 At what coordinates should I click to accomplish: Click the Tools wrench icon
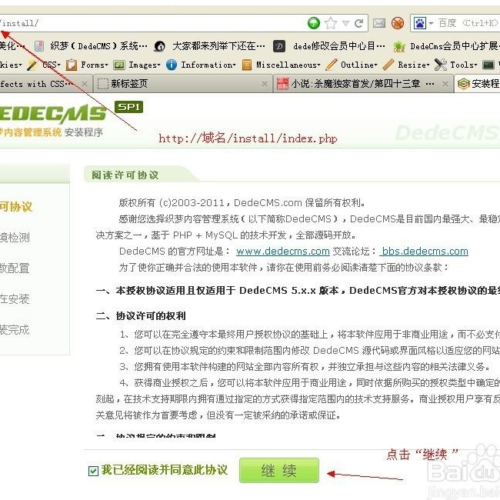pos(440,65)
